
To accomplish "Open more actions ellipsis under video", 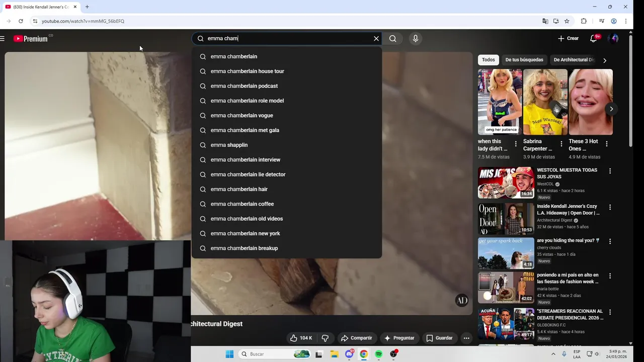I will (466, 338).
